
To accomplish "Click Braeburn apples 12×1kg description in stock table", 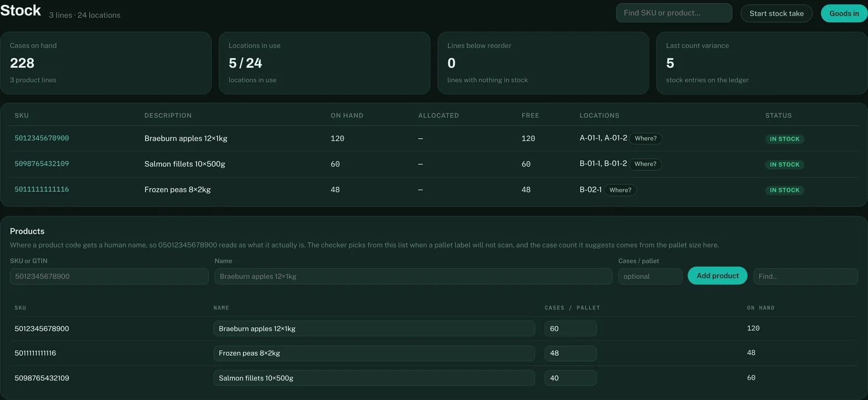I will [186, 138].
